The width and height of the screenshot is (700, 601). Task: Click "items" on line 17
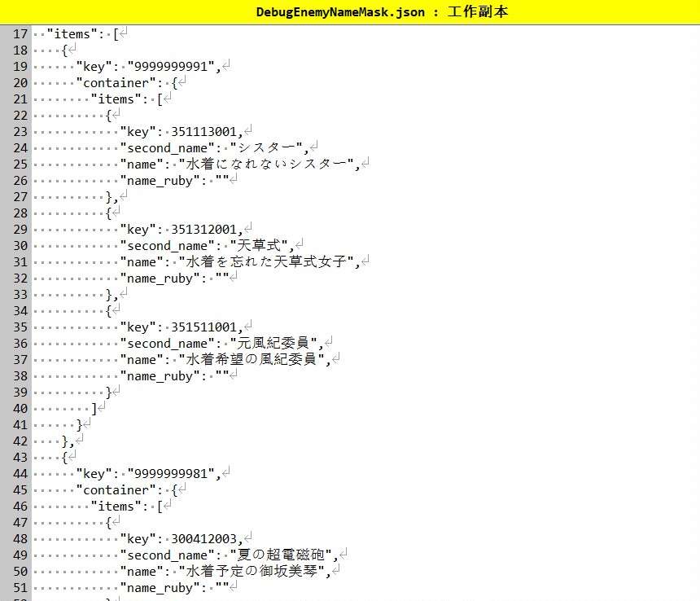click(72, 34)
